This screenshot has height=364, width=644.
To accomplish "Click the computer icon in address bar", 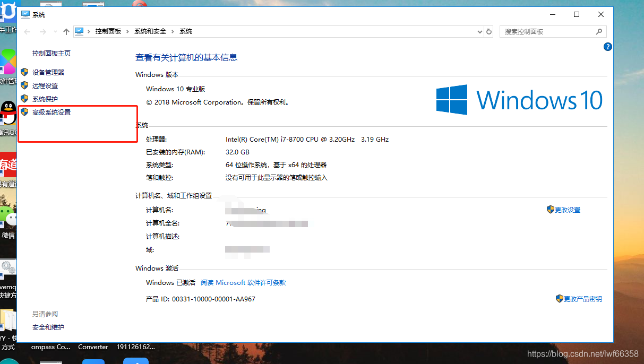I will [79, 31].
